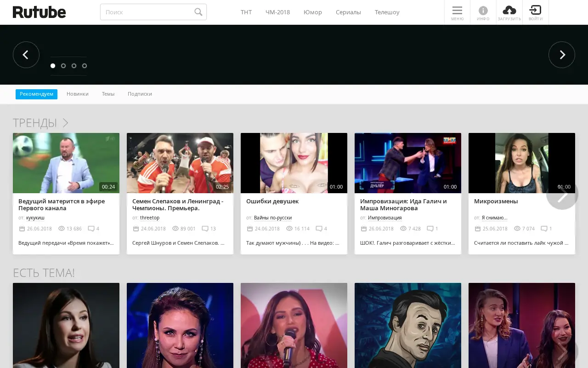
Task: Open channel link Импровизация
Action: [385, 218]
